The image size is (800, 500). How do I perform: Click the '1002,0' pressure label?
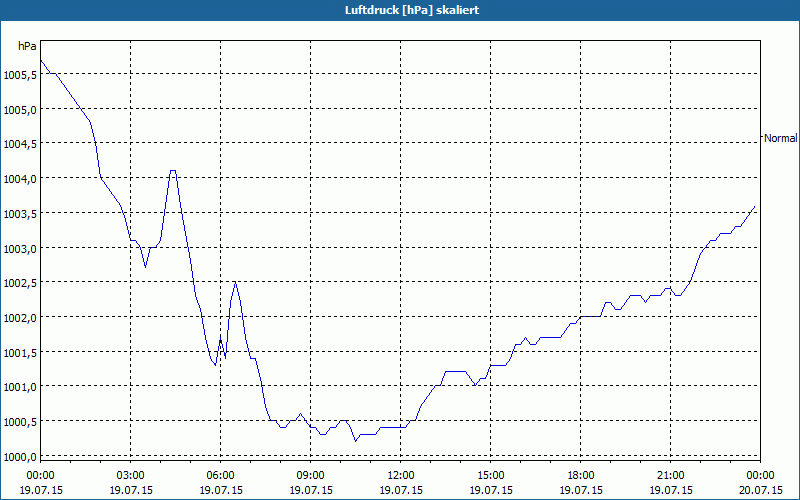(20, 318)
